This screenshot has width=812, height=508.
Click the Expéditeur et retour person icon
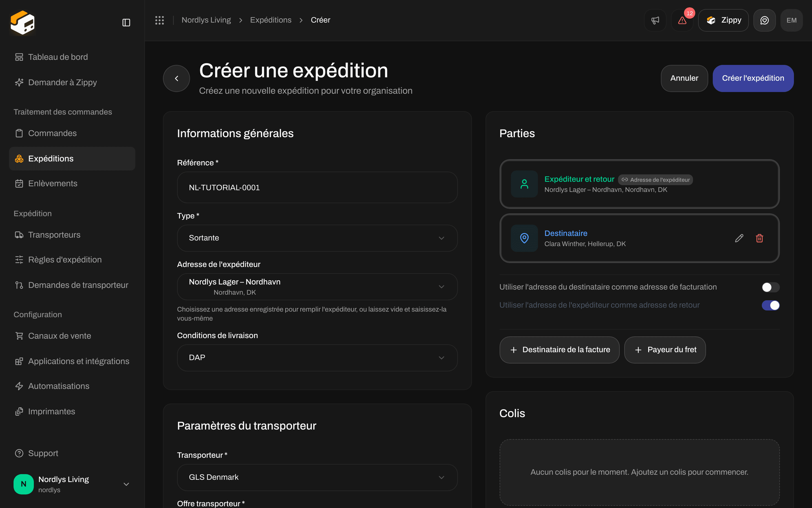[524, 184]
